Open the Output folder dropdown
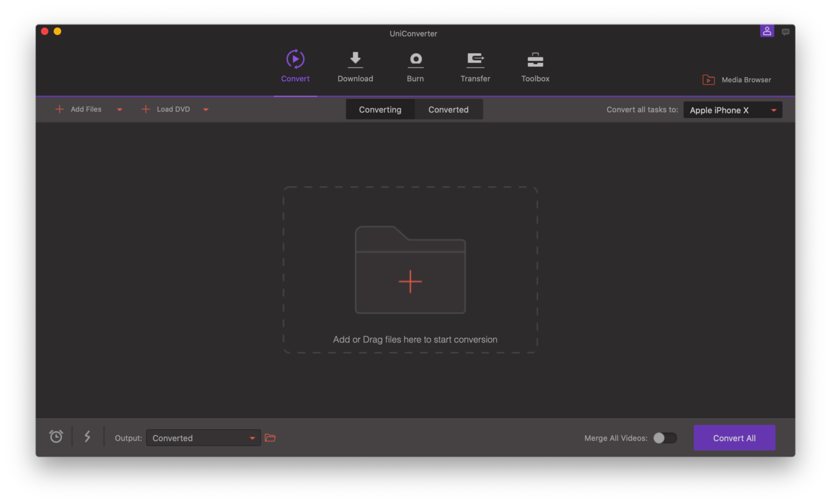This screenshot has width=831, height=504. [203, 438]
